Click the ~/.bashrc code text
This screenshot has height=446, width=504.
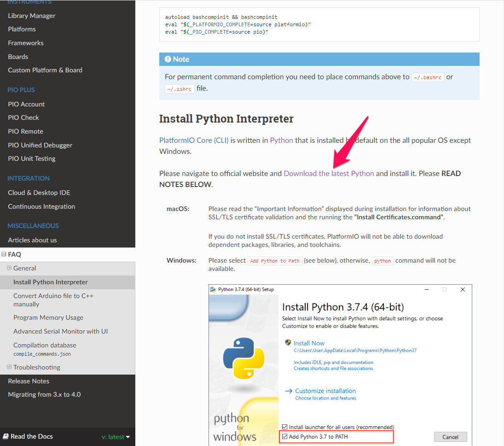(x=428, y=77)
